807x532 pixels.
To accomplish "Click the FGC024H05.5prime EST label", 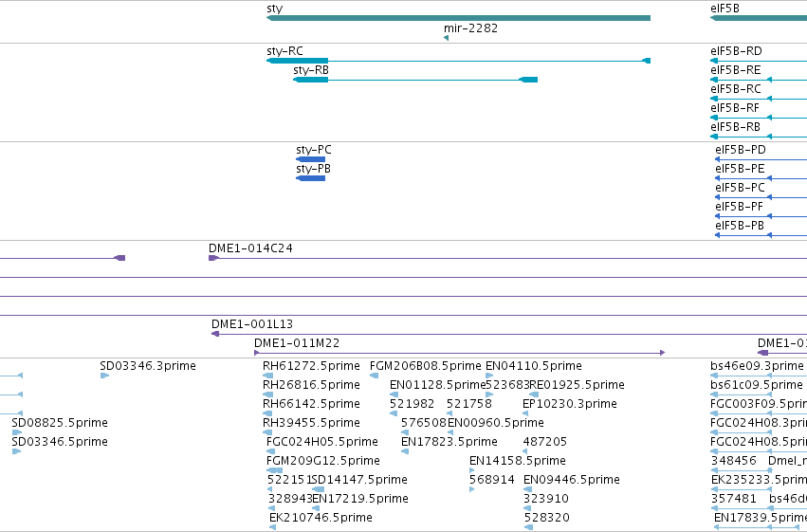I will (x=322, y=442).
